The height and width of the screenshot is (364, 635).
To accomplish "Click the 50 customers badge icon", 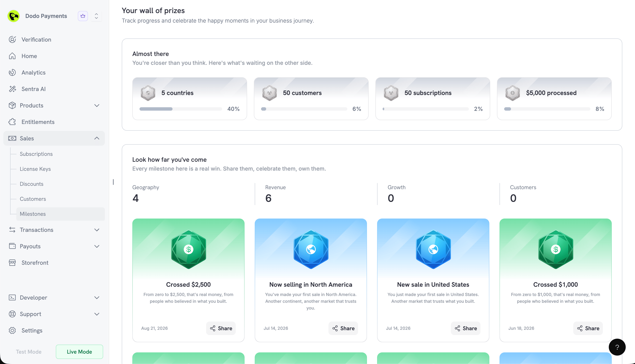I will click(269, 93).
